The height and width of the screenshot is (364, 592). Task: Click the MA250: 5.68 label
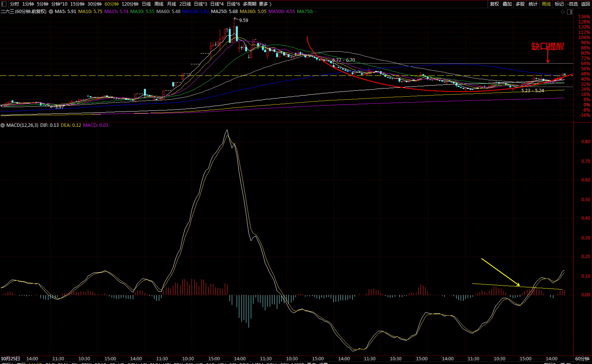(x=224, y=12)
